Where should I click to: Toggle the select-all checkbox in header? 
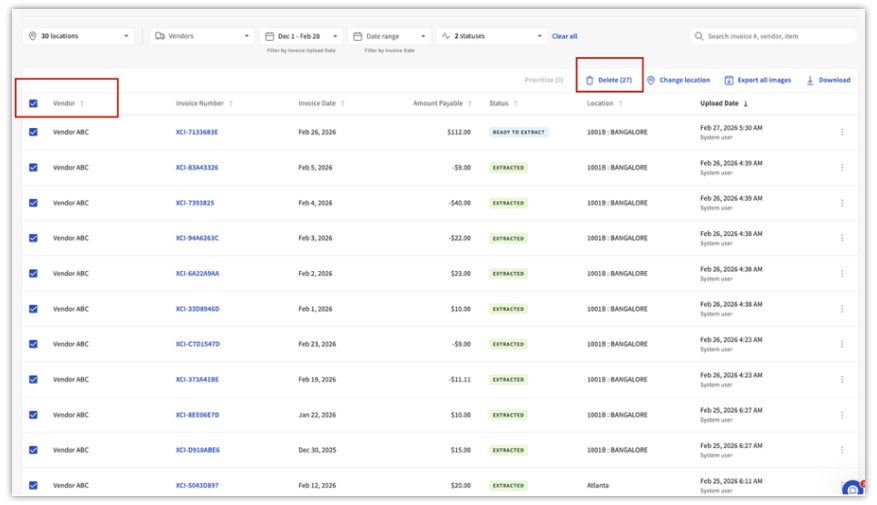[x=33, y=103]
